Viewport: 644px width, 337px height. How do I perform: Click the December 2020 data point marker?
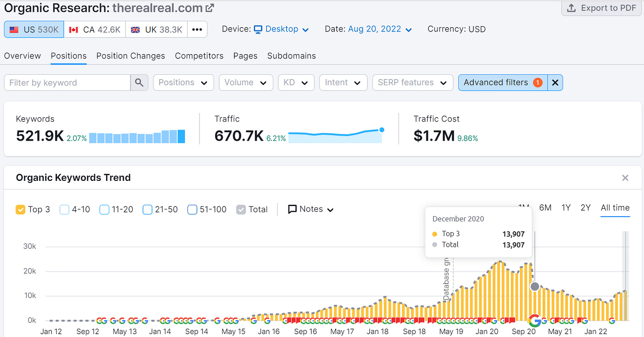click(x=535, y=287)
